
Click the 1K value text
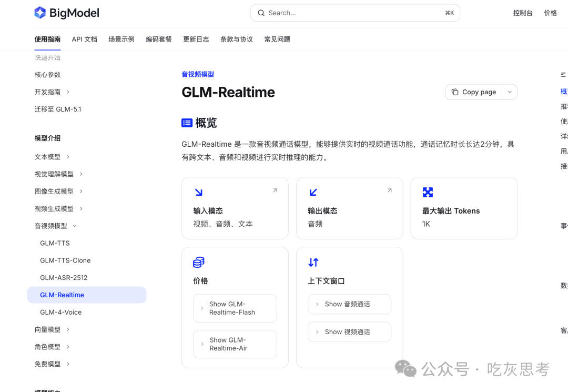(426, 224)
